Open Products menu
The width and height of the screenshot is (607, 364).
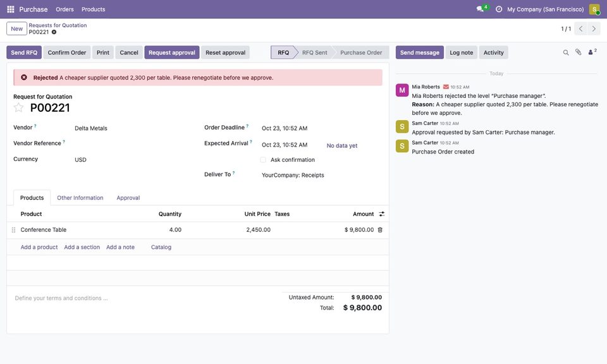pos(94,9)
